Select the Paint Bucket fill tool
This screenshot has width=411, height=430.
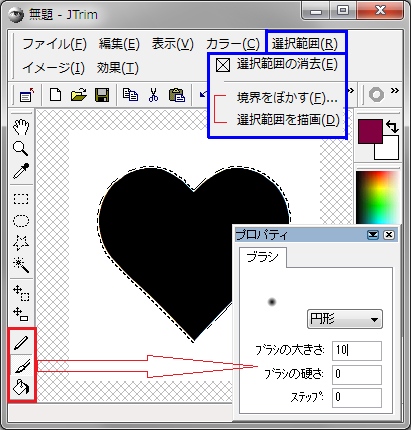point(21,388)
